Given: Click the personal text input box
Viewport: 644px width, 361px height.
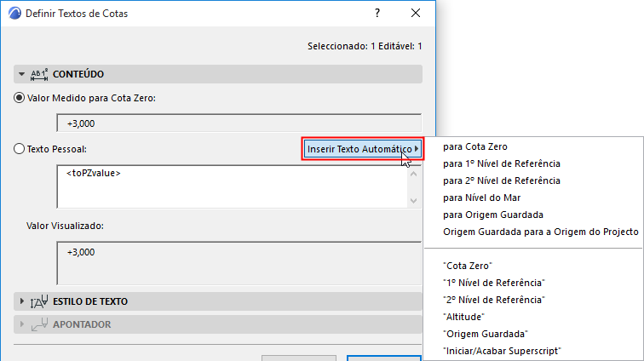Looking at the screenshot, I should (232, 186).
